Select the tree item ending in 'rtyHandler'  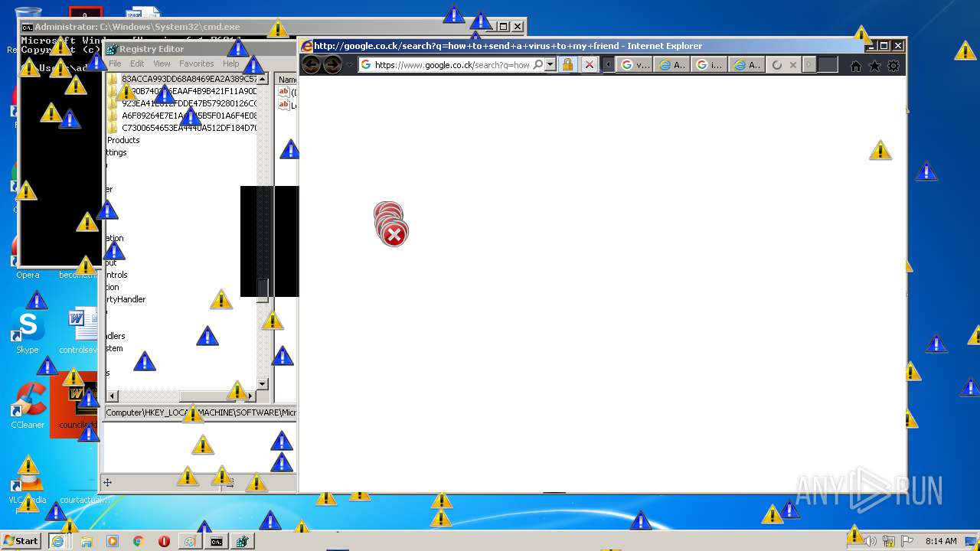click(126, 299)
